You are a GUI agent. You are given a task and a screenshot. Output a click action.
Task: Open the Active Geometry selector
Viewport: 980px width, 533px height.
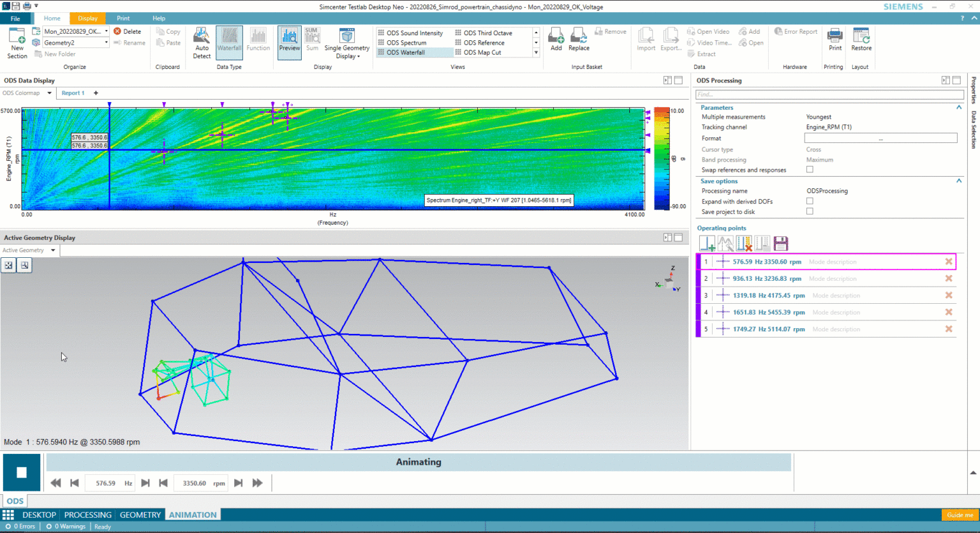[29, 250]
